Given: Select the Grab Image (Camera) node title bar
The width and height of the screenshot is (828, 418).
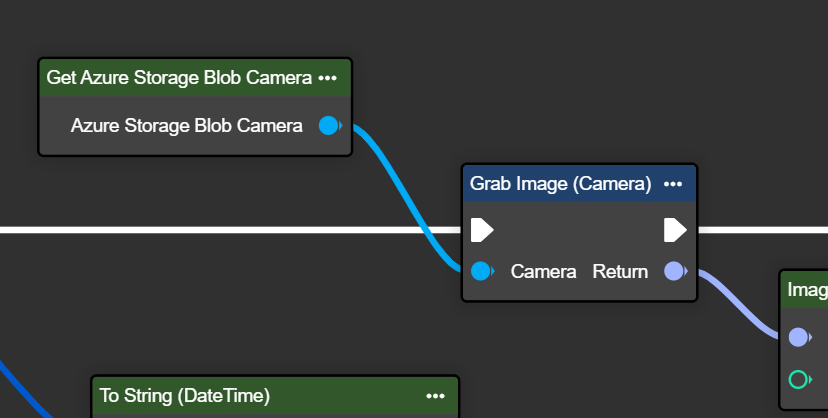Looking at the screenshot, I should 560,184.
